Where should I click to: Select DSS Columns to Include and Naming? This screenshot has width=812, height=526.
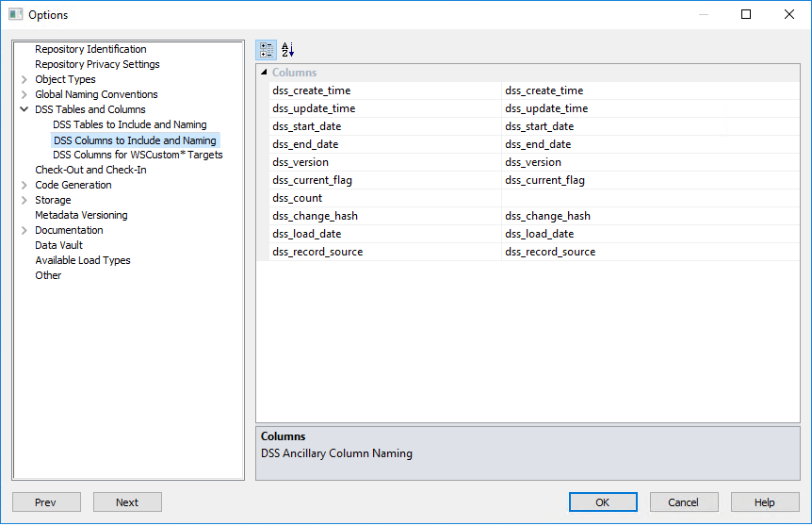click(135, 140)
